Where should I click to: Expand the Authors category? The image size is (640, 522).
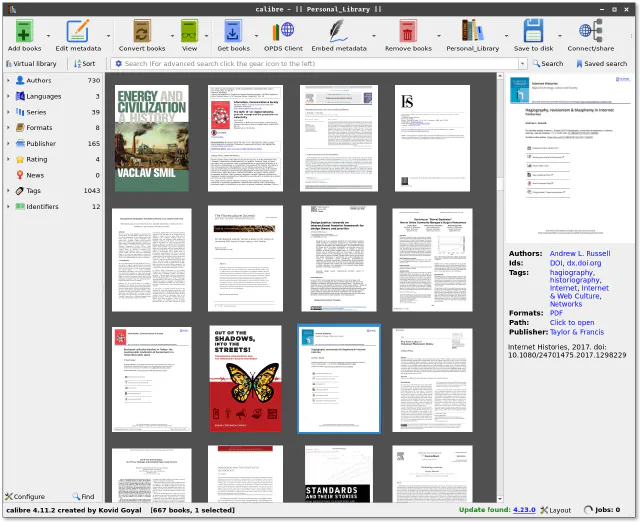8,80
